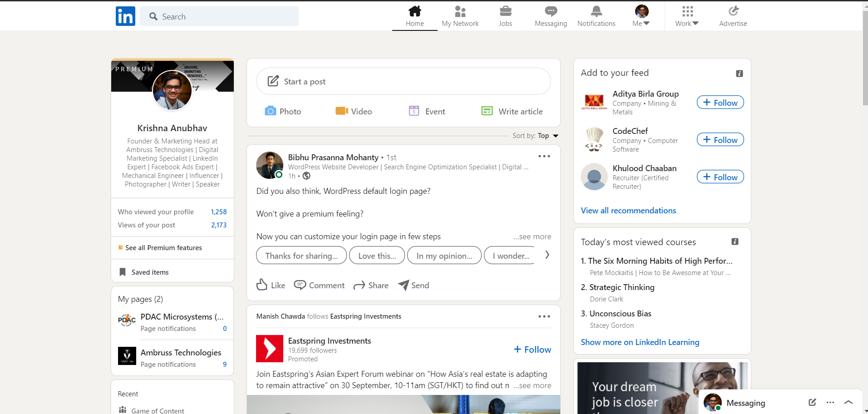
Task: Follow CodeChef
Action: pos(720,140)
